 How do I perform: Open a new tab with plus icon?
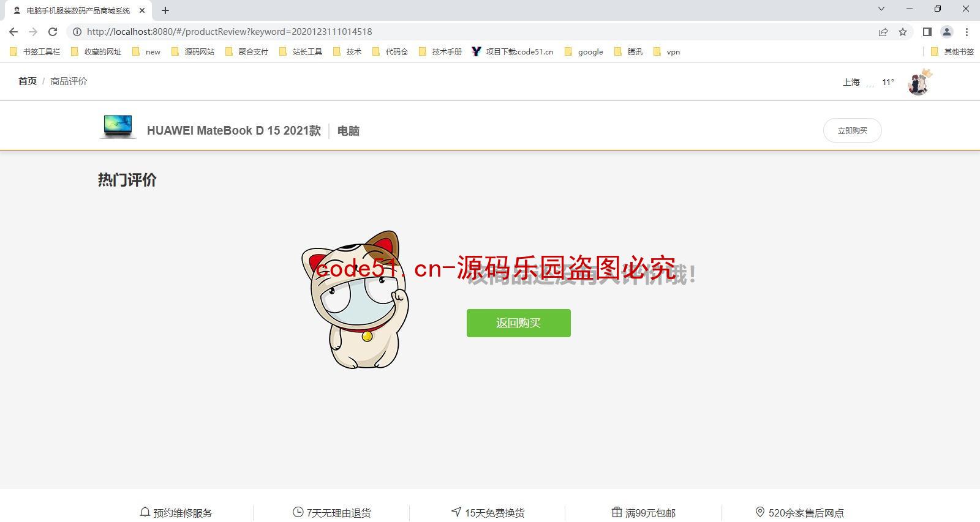pyautogui.click(x=165, y=10)
